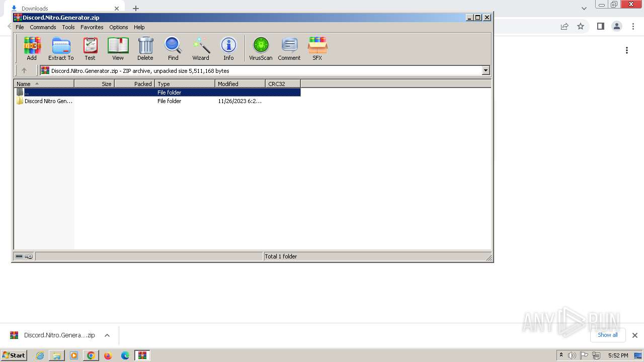The image size is (644, 362).
Task: Launch Firefox from the taskbar
Action: [108, 355]
